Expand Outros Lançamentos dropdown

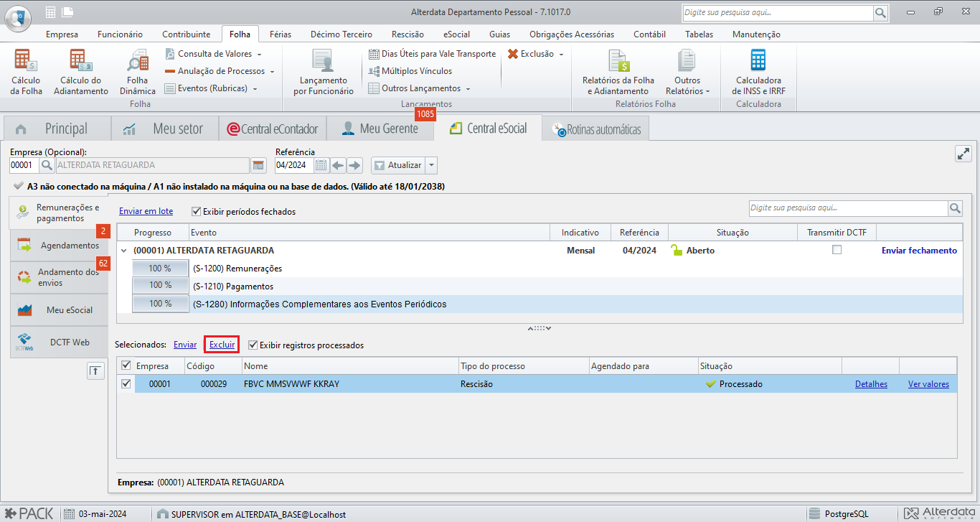click(468, 88)
